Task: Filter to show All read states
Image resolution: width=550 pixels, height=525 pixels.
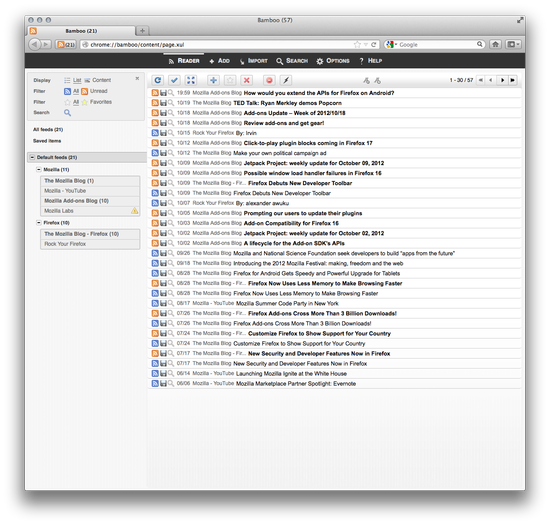Action: click(72, 91)
